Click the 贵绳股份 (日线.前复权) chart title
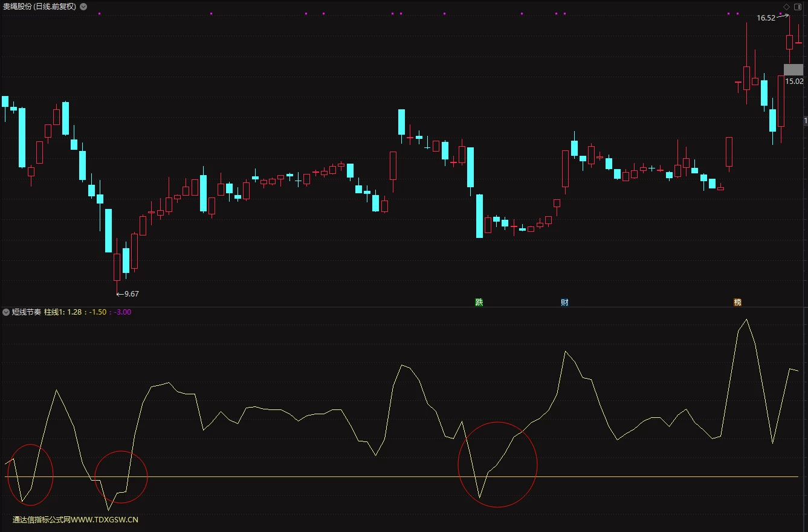 point(40,7)
